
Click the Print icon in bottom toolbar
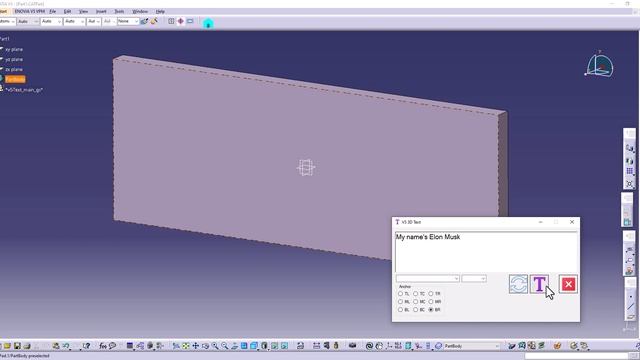(27, 346)
